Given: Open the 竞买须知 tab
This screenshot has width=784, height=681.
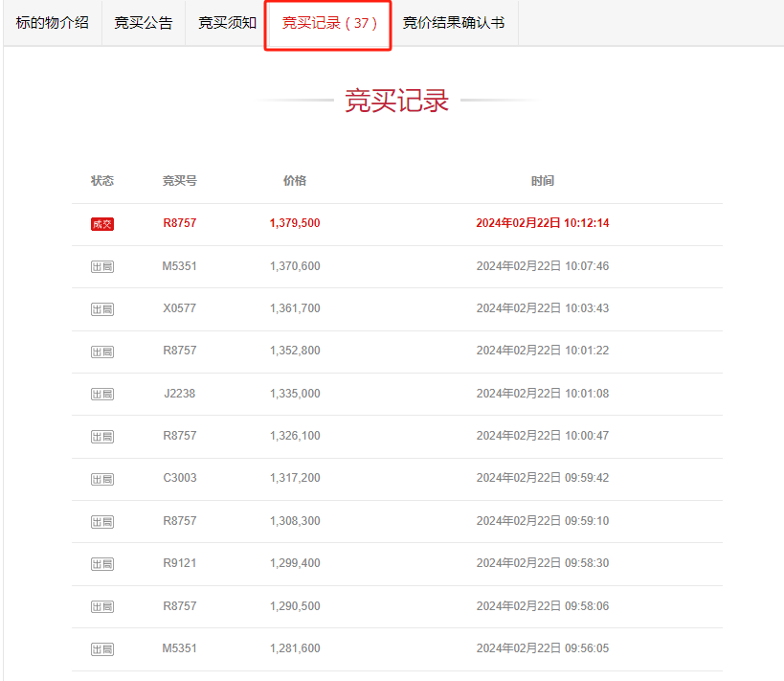Looking at the screenshot, I should click(x=227, y=23).
